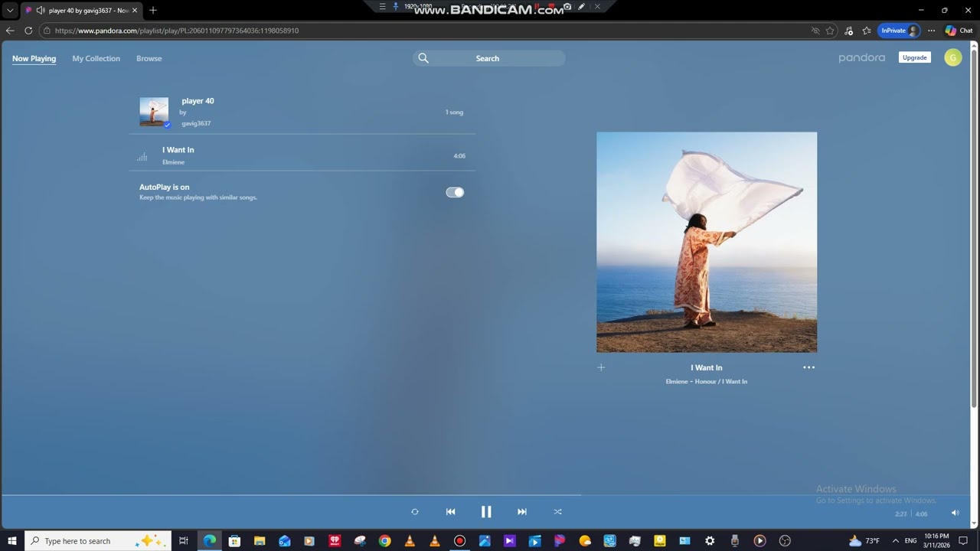The image size is (980, 551).
Task: Click the InPrivate profile button
Action: [x=899, y=31]
